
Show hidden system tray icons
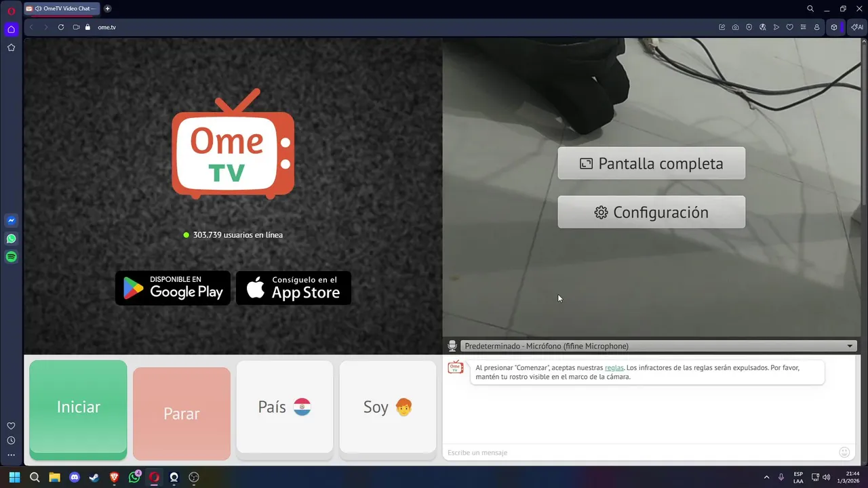pos(767,477)
